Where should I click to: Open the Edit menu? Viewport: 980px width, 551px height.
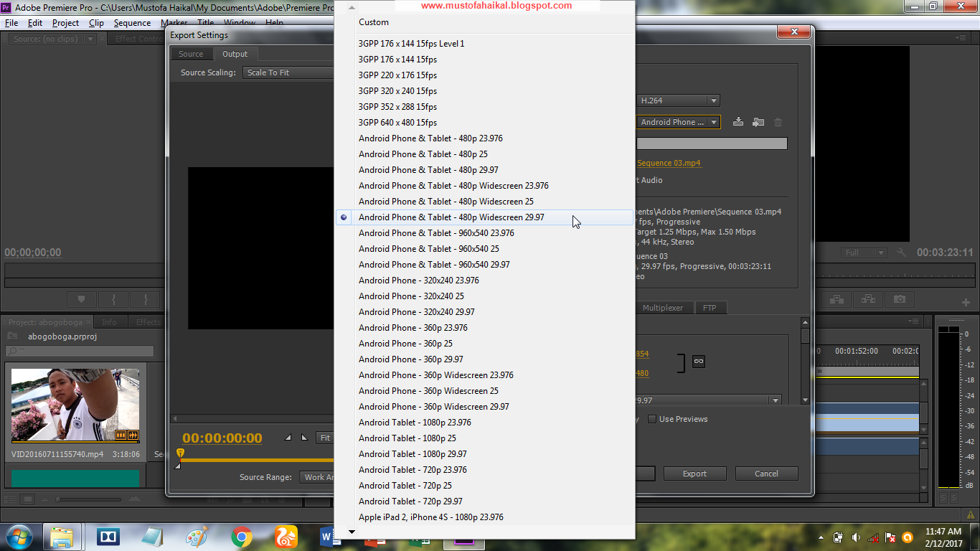coord(35,23)
